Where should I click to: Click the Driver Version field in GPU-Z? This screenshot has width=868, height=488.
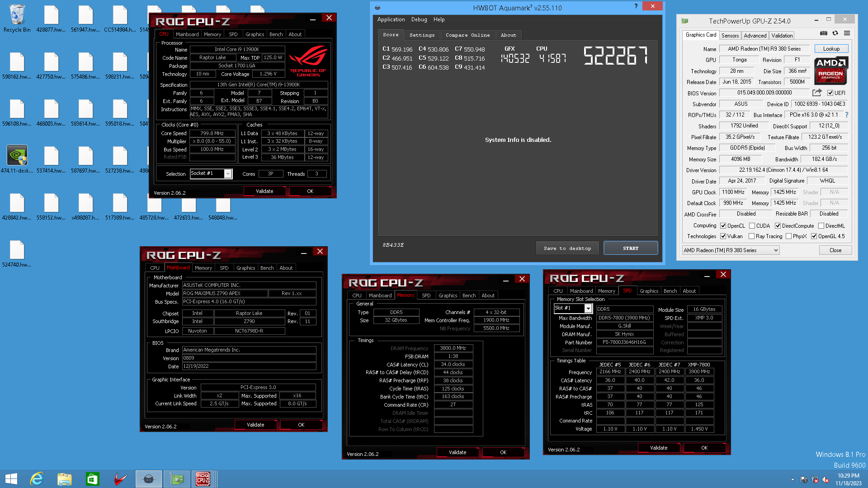coord(783,170)
